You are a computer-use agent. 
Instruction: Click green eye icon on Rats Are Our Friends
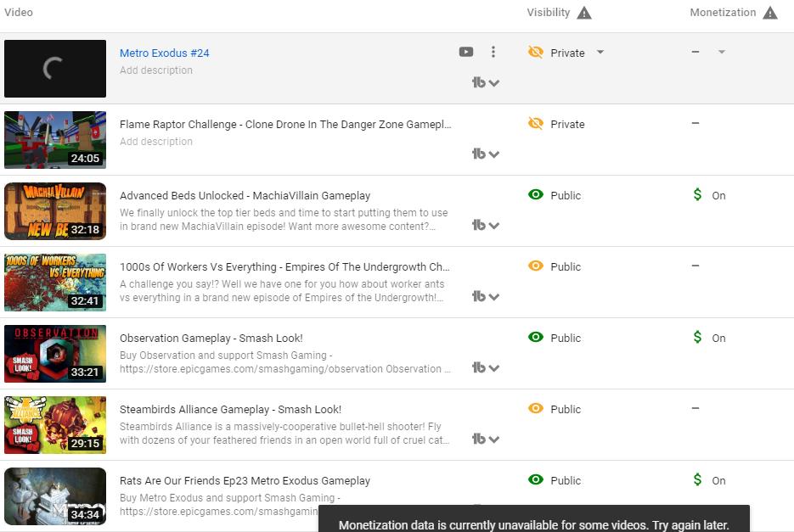coord(535,480)
